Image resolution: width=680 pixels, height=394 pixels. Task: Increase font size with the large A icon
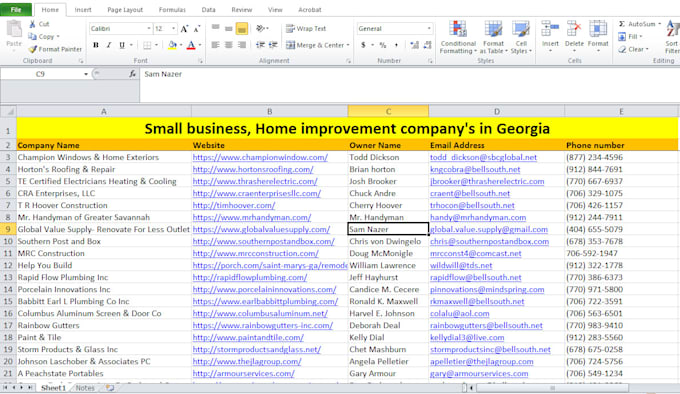point(184,29)
